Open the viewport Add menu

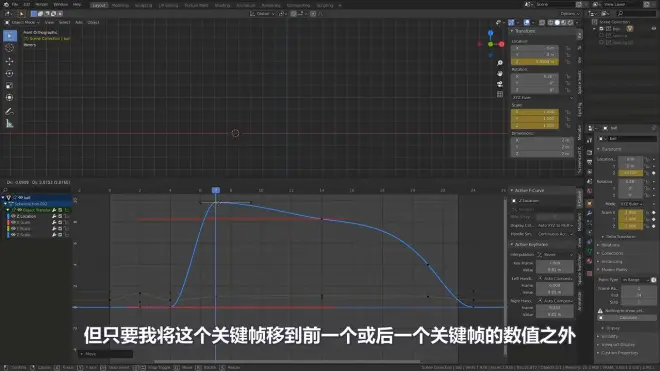(x=79, y=22)
